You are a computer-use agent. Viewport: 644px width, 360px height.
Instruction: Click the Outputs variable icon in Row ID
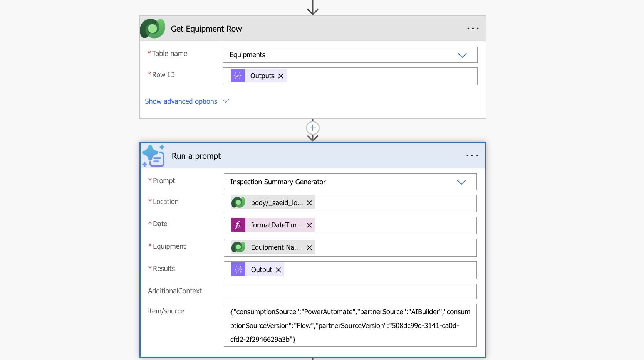[238, 76]
